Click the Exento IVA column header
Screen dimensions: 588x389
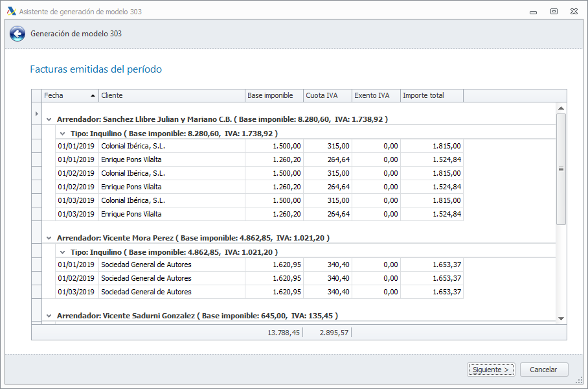coord(376,95)
